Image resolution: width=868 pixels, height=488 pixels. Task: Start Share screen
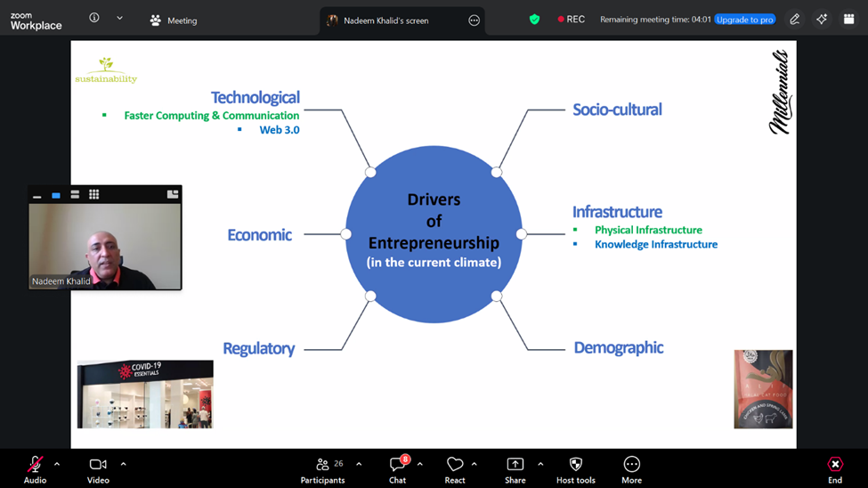pyautogui.click(x=515, y=468)
